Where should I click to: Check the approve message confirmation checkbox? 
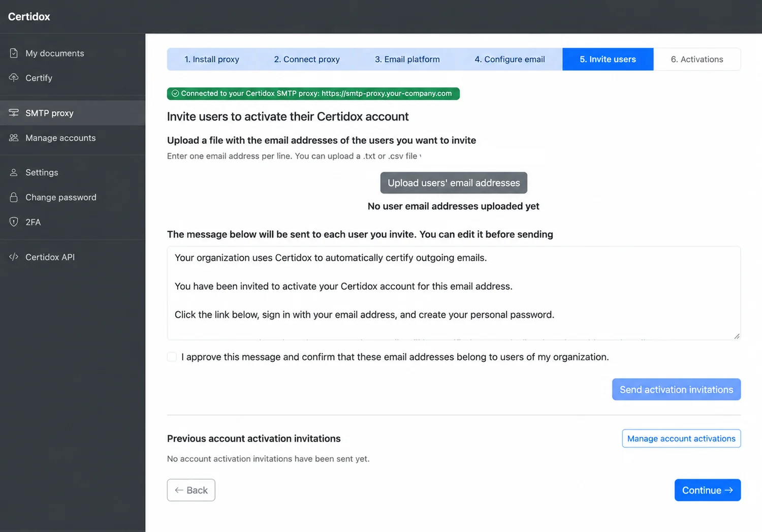tap(172, 357)
